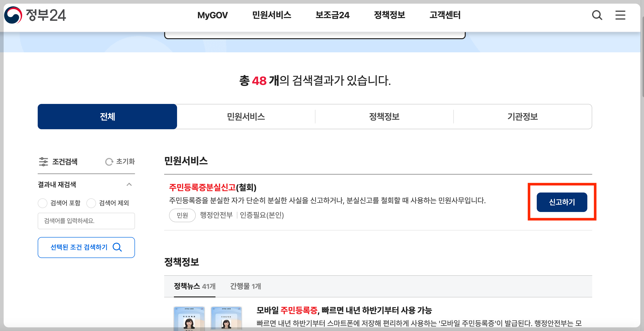Click the magnifier icon inside 선택된 조건 검색하기
Viewport: 644px width, 331px height.
[117, 247]
